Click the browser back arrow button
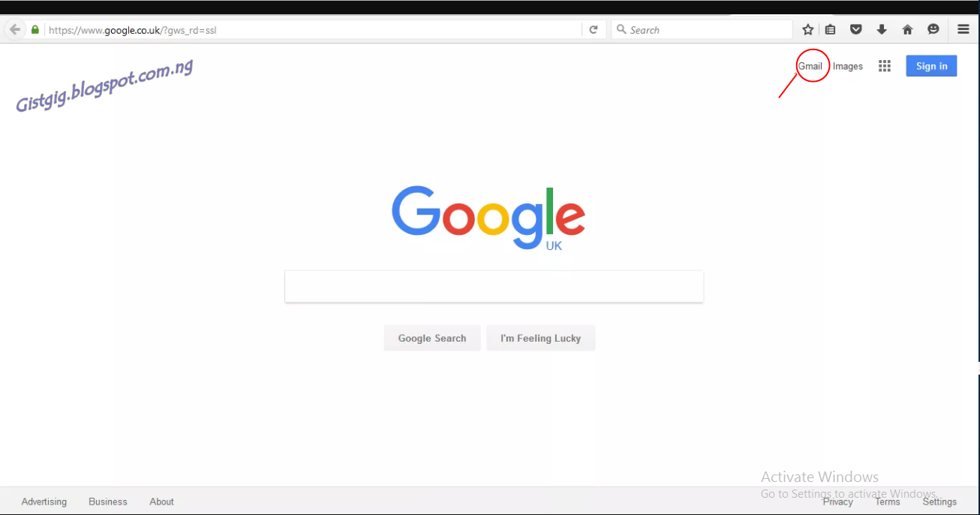 (x=14, y=30)
